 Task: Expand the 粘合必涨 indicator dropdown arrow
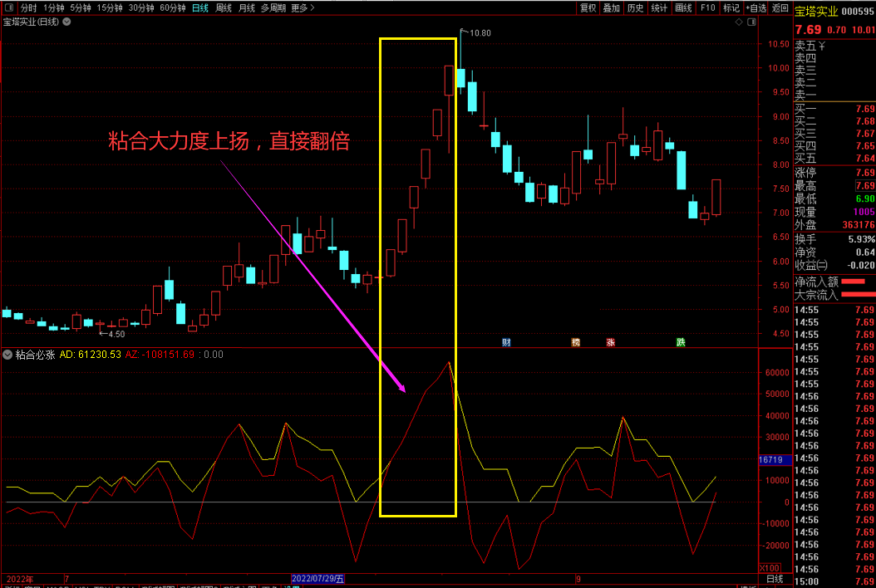click(8, 355)
